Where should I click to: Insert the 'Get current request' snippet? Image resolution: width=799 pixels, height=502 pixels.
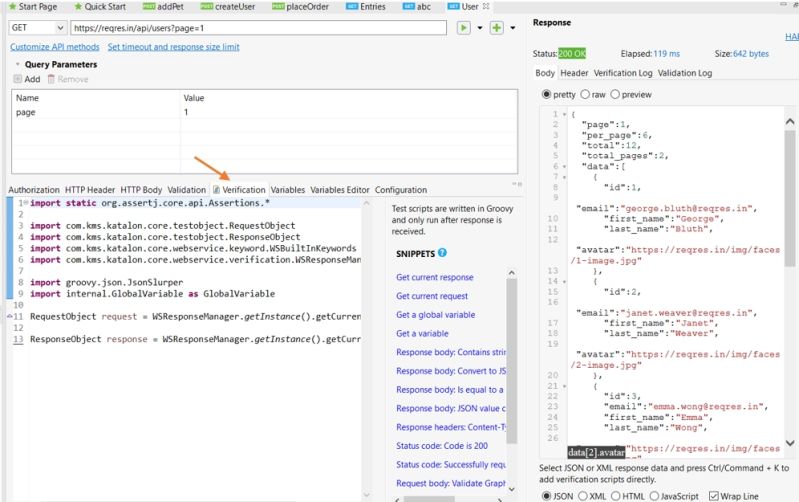click(432, 296)
